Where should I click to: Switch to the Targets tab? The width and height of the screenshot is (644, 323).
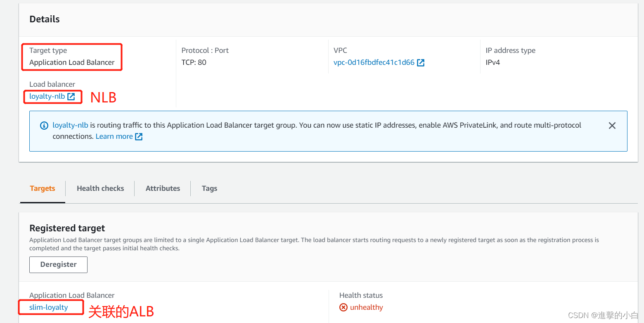(x=43, y=188)
